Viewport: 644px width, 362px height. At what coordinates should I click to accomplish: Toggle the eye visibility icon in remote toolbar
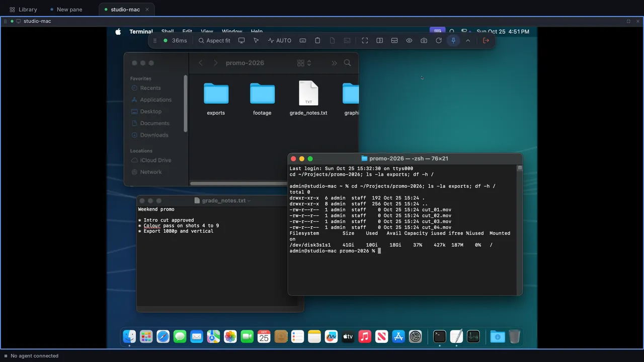click(409, 41)
